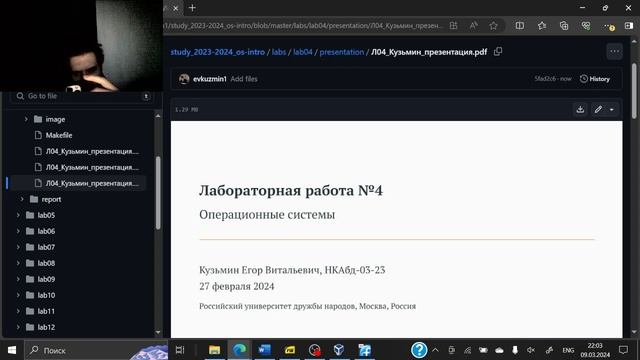Activate Read aloud in address bar

(x=473, y=26)
